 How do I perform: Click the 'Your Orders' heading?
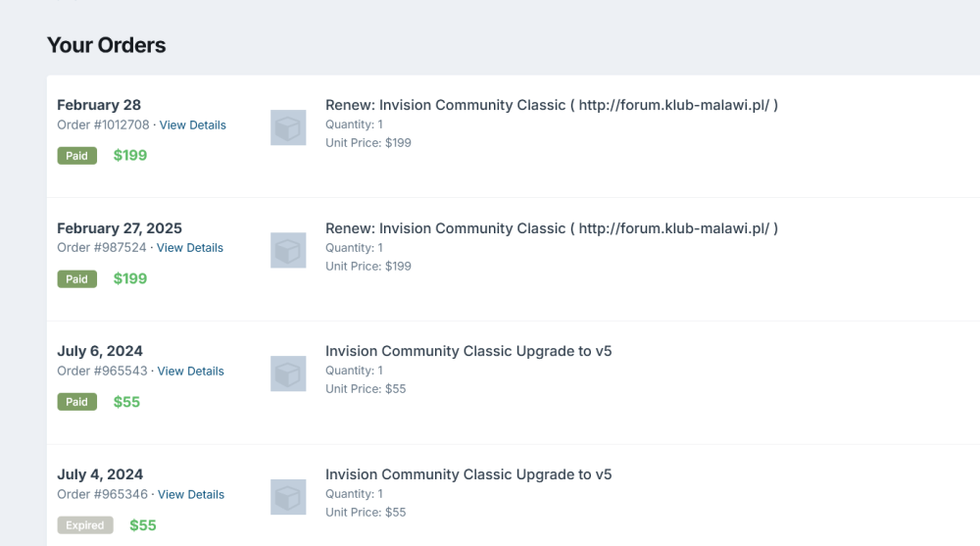click(x=106, y=45)
